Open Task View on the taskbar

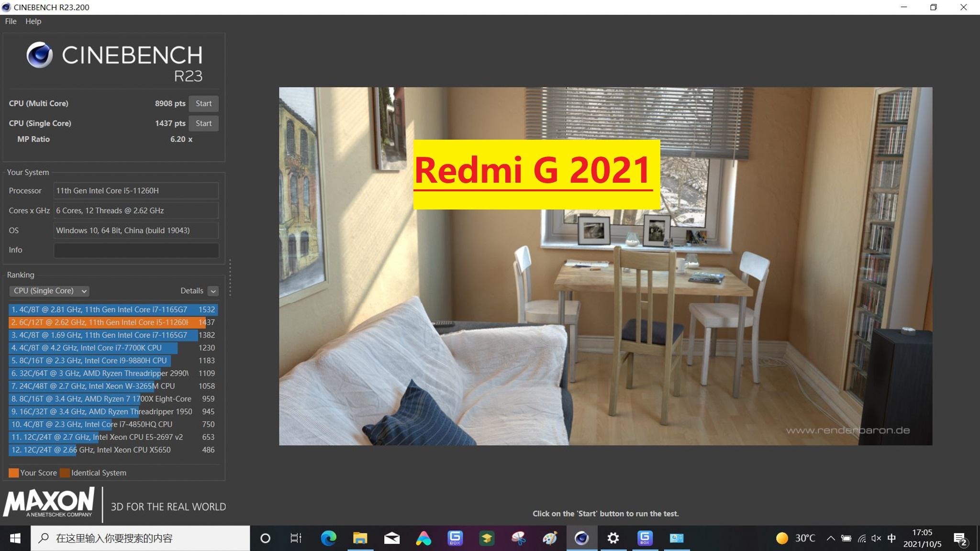pos(296,538)
